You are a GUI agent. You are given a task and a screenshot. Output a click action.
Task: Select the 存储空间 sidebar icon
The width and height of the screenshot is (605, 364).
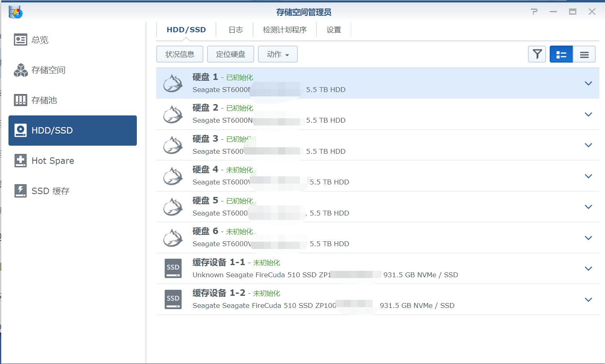[x=48, y=70]
